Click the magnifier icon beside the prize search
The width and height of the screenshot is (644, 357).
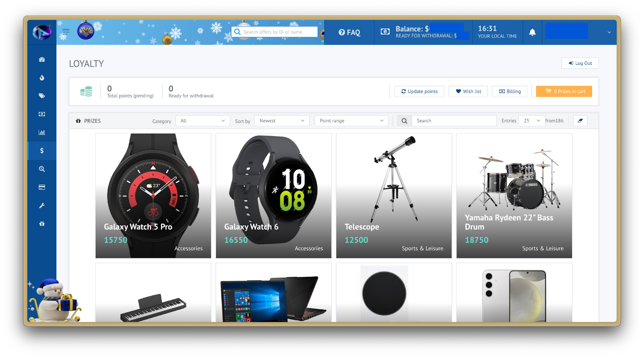coord(405,121)
